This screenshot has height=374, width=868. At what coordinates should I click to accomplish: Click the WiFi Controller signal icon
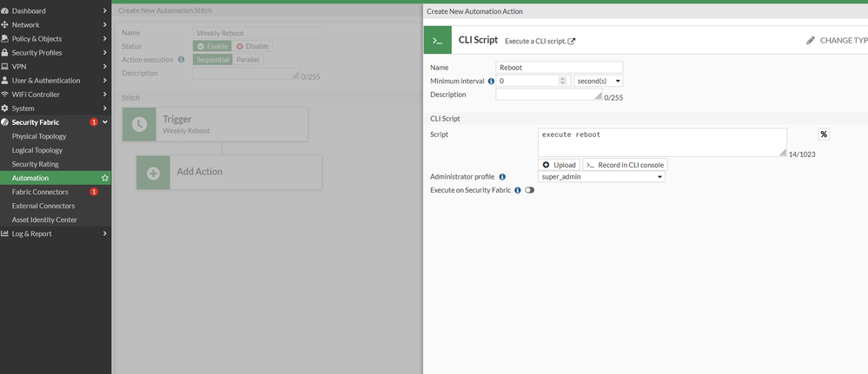(x=5, y=94)
